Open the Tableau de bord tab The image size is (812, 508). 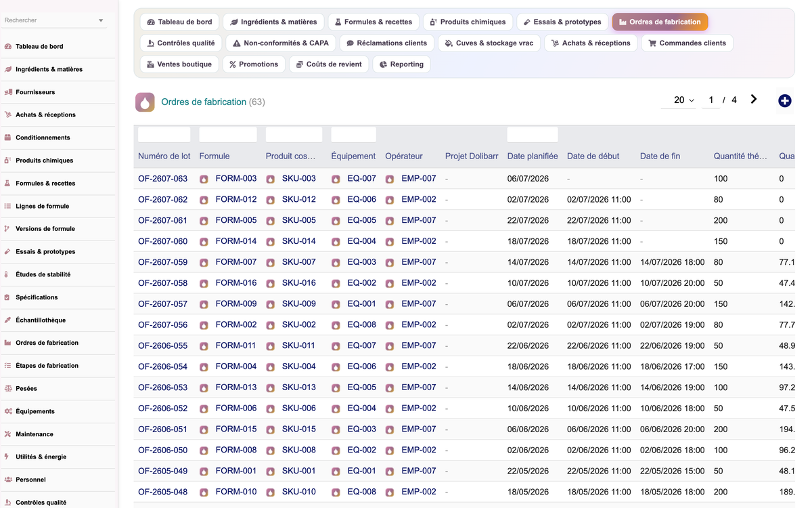pos(179,22)
